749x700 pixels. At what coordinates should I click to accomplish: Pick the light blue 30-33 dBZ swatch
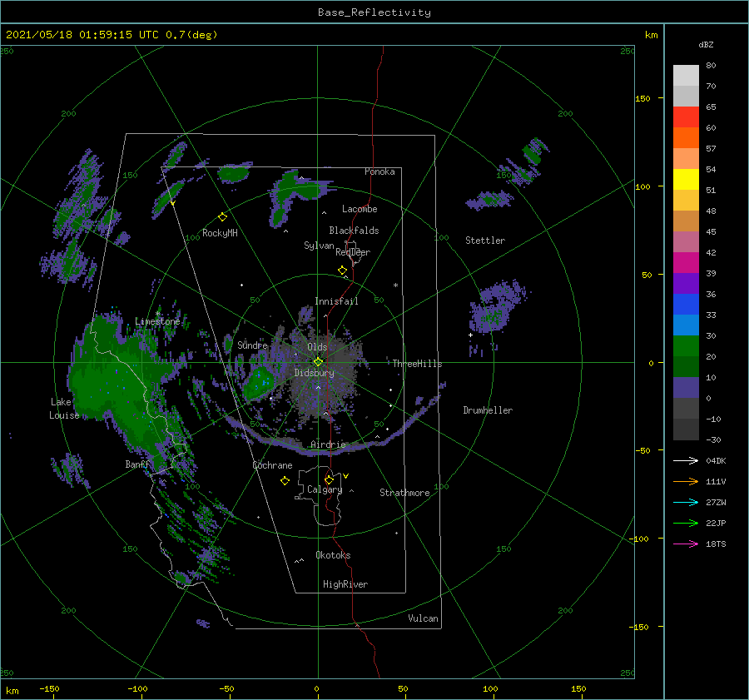[x=686, y=325]
